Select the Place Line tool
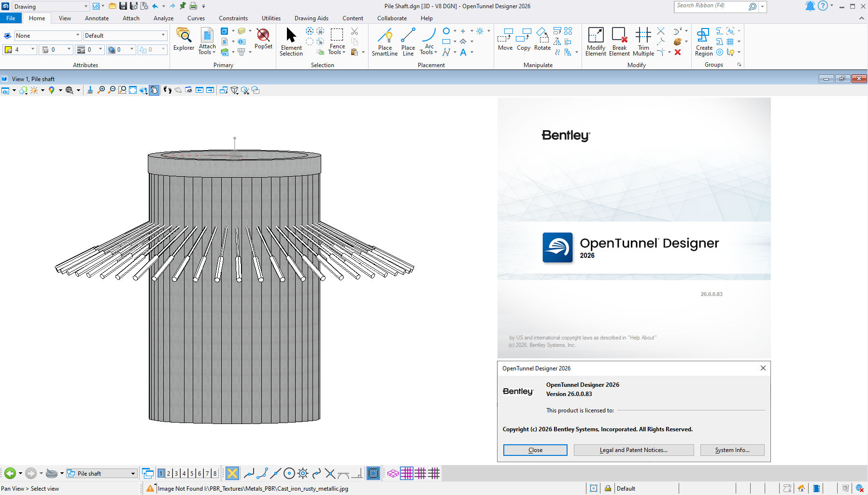 coord(408,42)
